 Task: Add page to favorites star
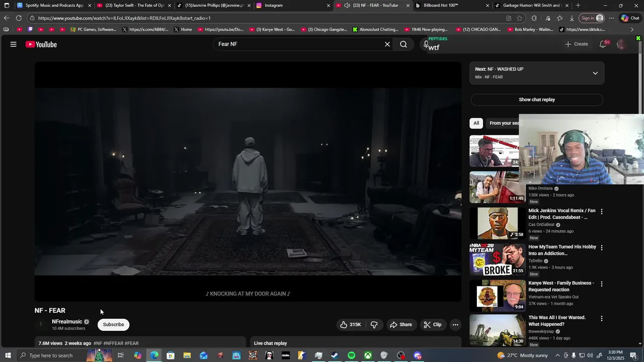click(520, 18)
